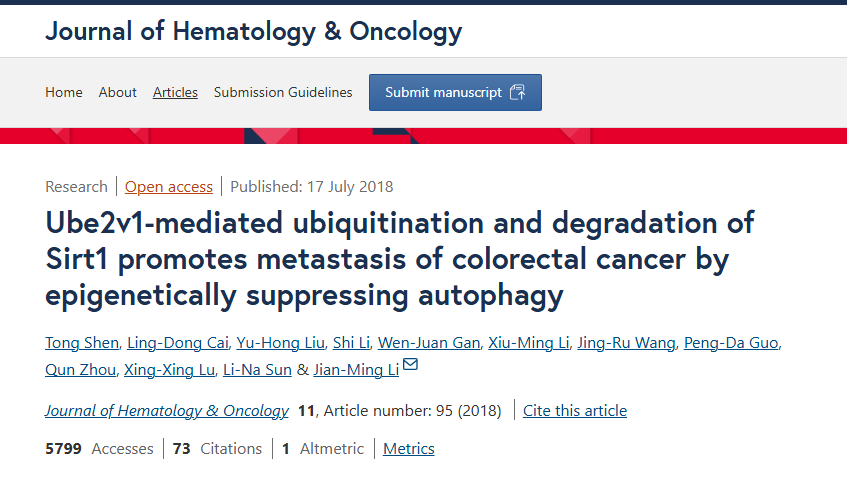Image resolution: width=847 pixels, height=486 pixels.
Task: Click the corresponding author envelope icon
Action: (x=411, y=364)
